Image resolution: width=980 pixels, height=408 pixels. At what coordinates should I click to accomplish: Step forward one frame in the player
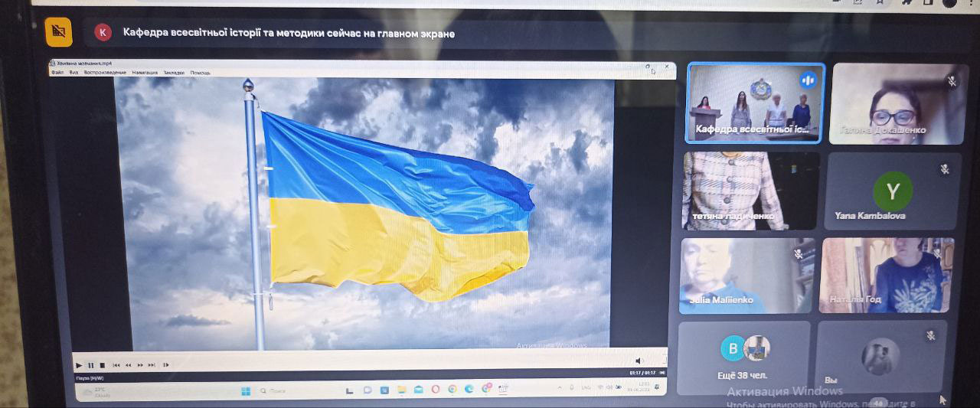(166, 365)
